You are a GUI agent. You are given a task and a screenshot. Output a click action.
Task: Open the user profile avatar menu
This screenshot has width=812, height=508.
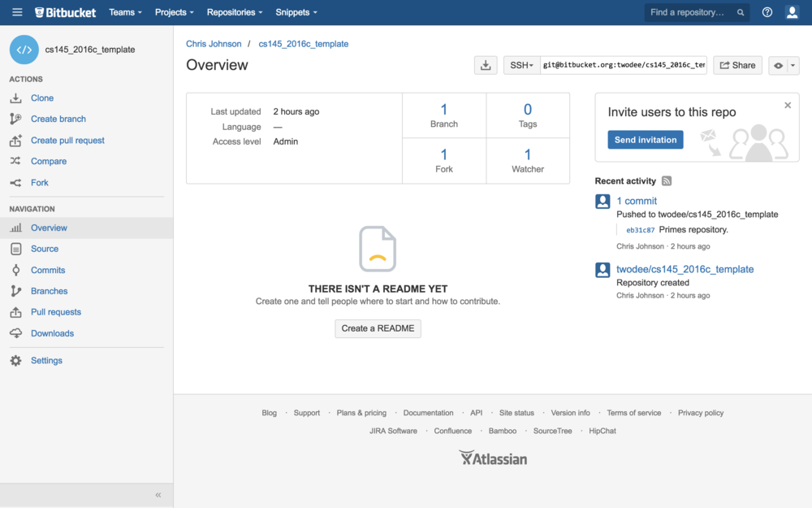point(792,12)
